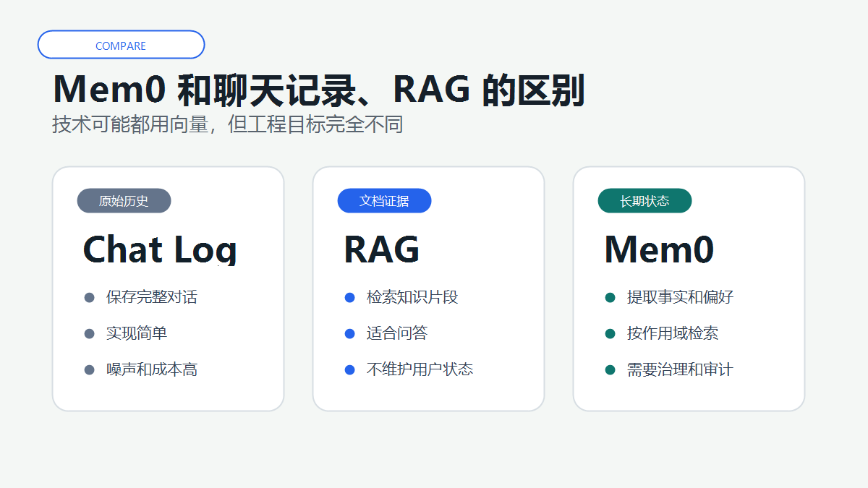Click the text 检索知识片段
The height and width of the screenshot is (488, 868).
412,297
